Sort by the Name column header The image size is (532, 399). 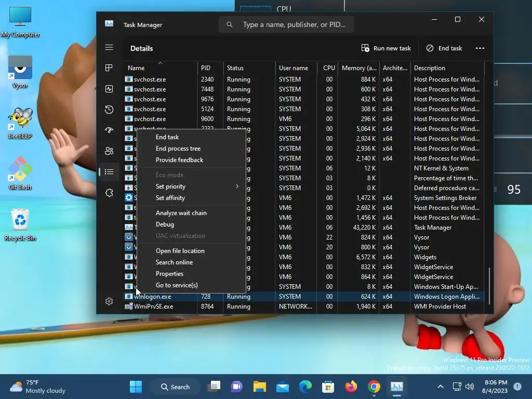pyautogui.click(x=160, y=68)
